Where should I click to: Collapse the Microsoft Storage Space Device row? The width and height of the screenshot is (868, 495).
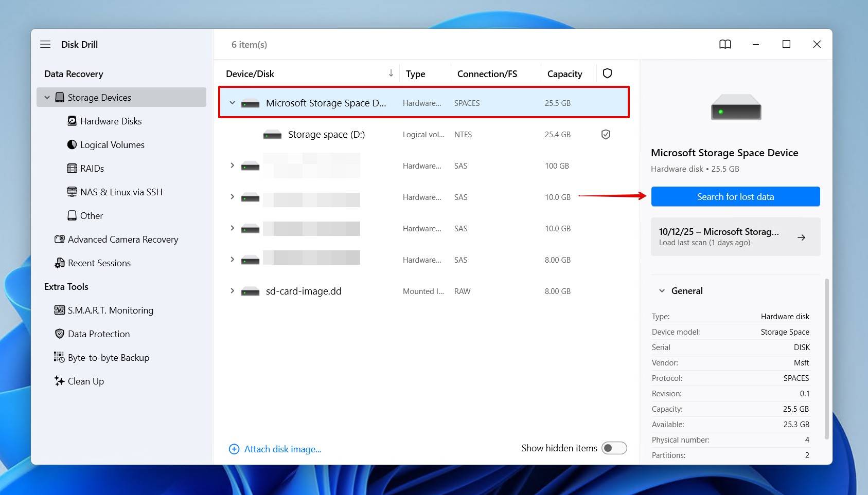232,103
